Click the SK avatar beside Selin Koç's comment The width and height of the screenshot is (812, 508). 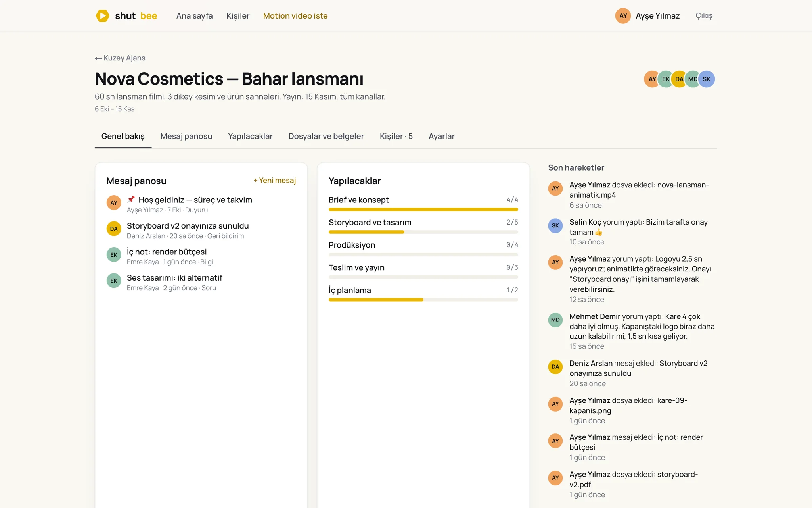555,225
